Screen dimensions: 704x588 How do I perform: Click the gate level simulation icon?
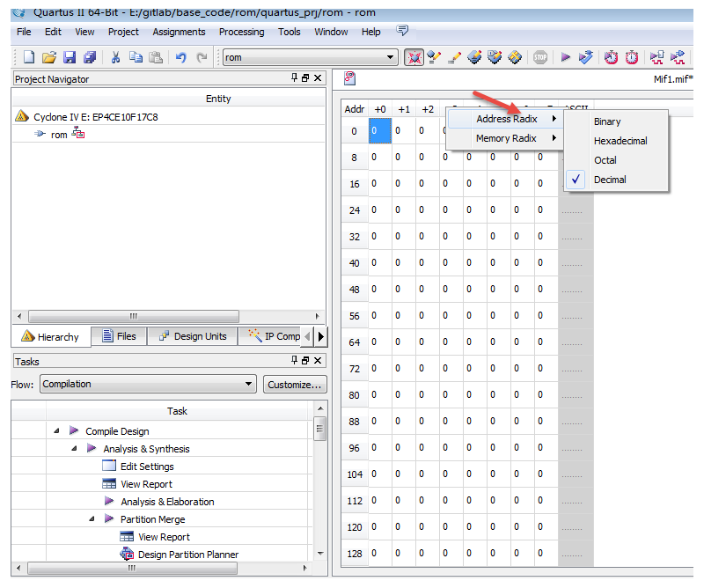pos(678,57)
